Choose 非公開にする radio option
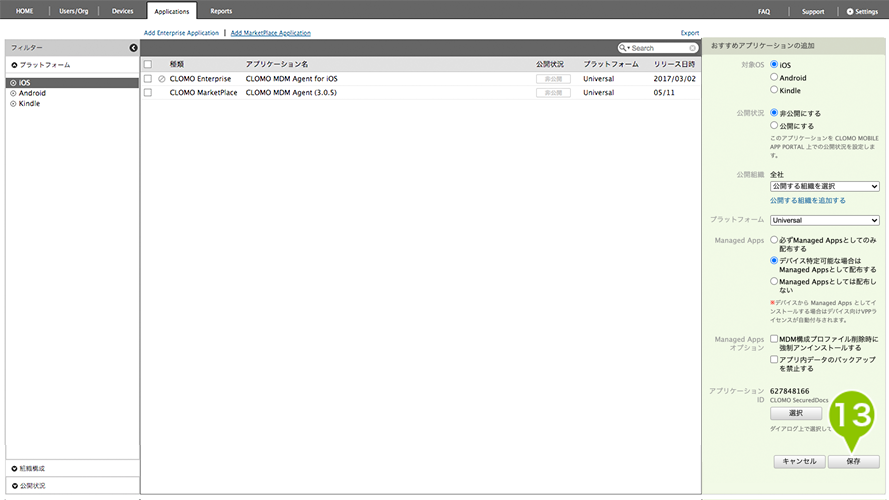Image resolution: width=889 pixels, height=500 pixels. (x=774, y=113)
